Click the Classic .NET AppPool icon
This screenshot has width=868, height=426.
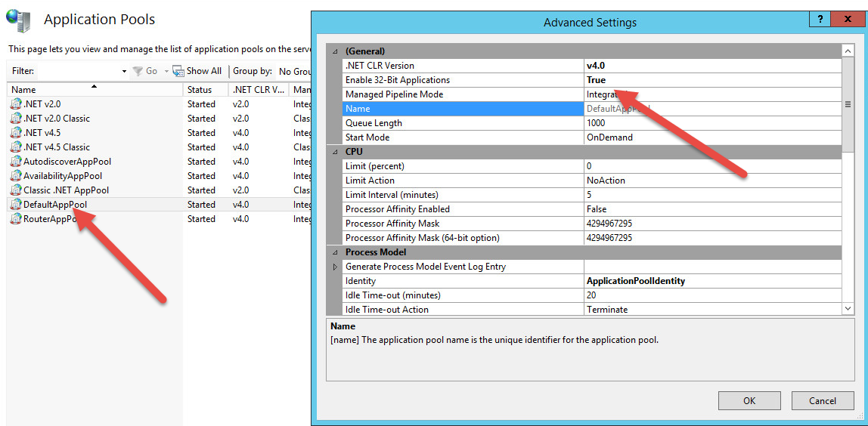(16, 190)
